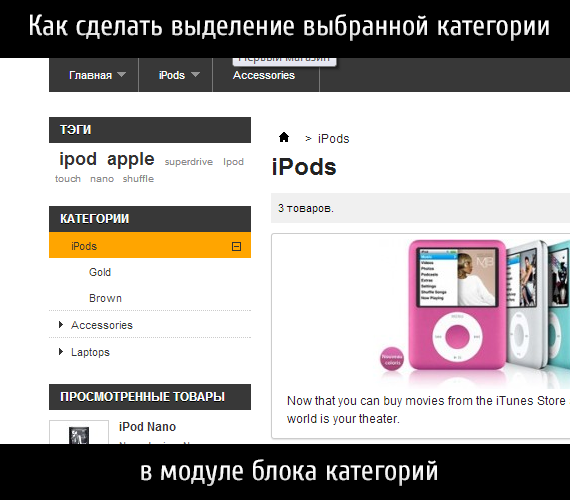Open the iPod Nano viewed product link
Image resolution: width=570 pixels, height=500 pixels.
[147, 427]
